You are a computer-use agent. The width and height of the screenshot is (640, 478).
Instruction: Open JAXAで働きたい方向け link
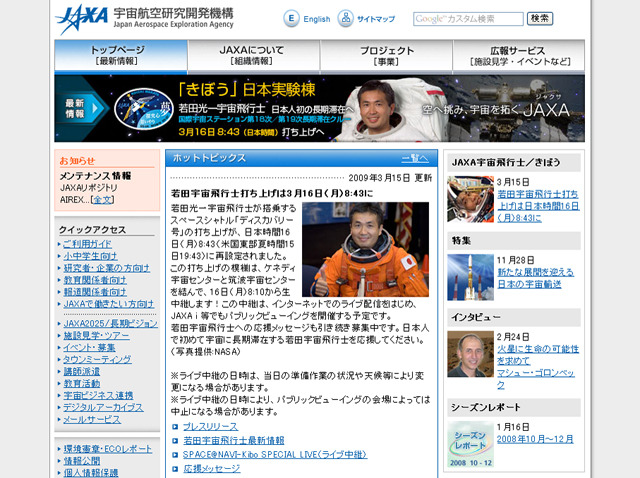(x=109, y=304)
